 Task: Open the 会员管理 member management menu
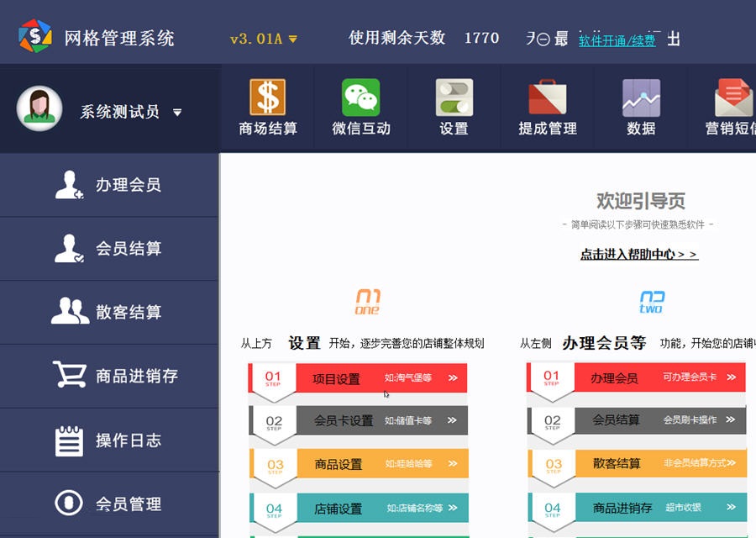(109, 504)
